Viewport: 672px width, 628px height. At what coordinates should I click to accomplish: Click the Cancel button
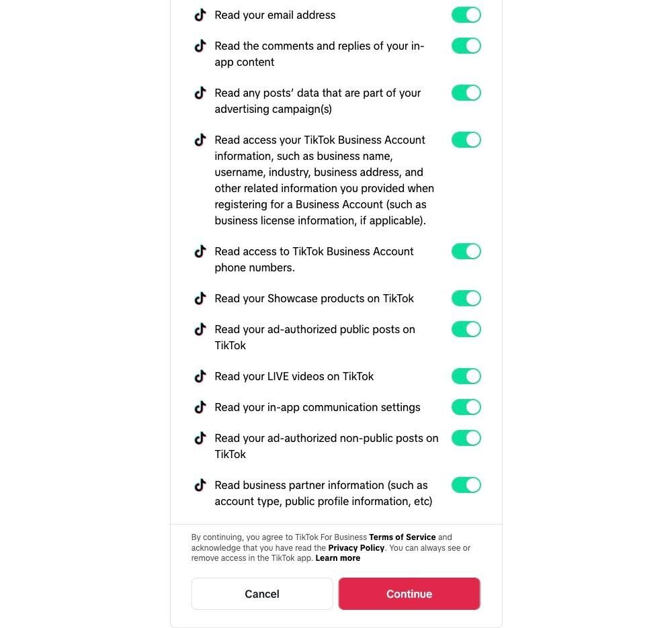[262, 594]
